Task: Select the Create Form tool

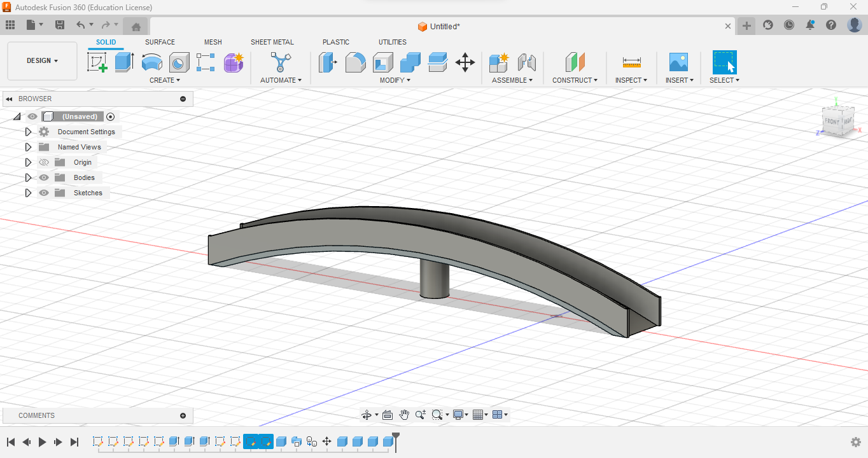Action: point(234,62)
